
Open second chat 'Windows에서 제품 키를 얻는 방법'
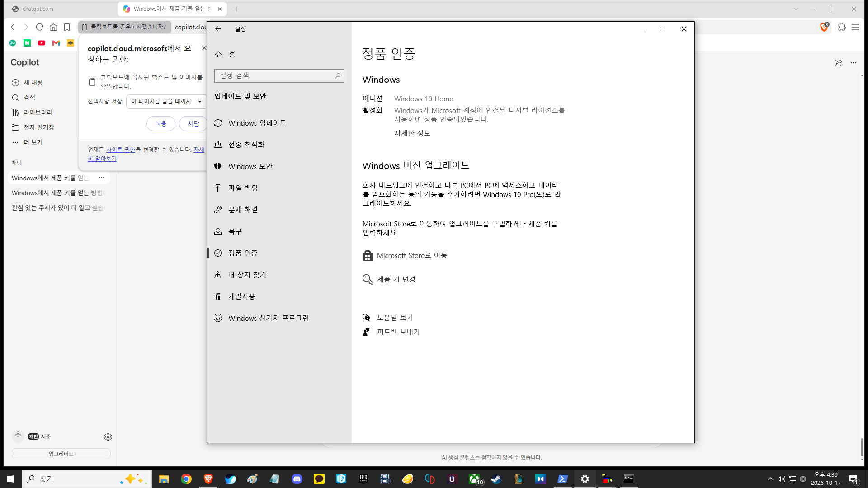59,193
